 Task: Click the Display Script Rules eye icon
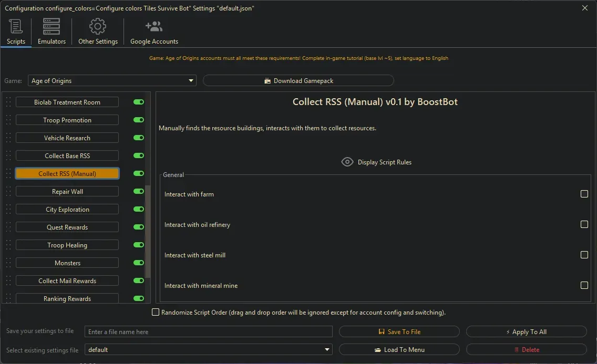click(x=347, y=162)
